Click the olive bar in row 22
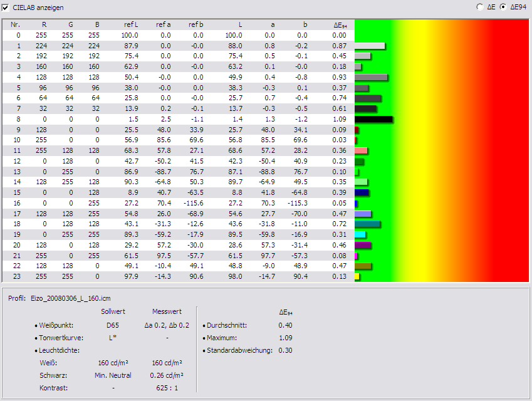 363,266
